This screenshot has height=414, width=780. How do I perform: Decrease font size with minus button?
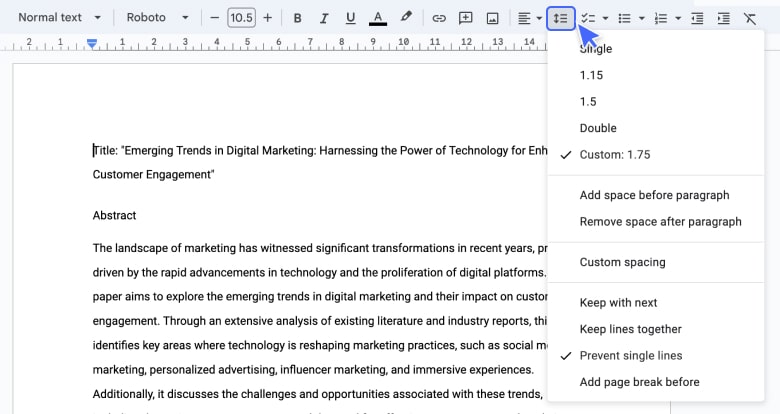coord(214,18)
